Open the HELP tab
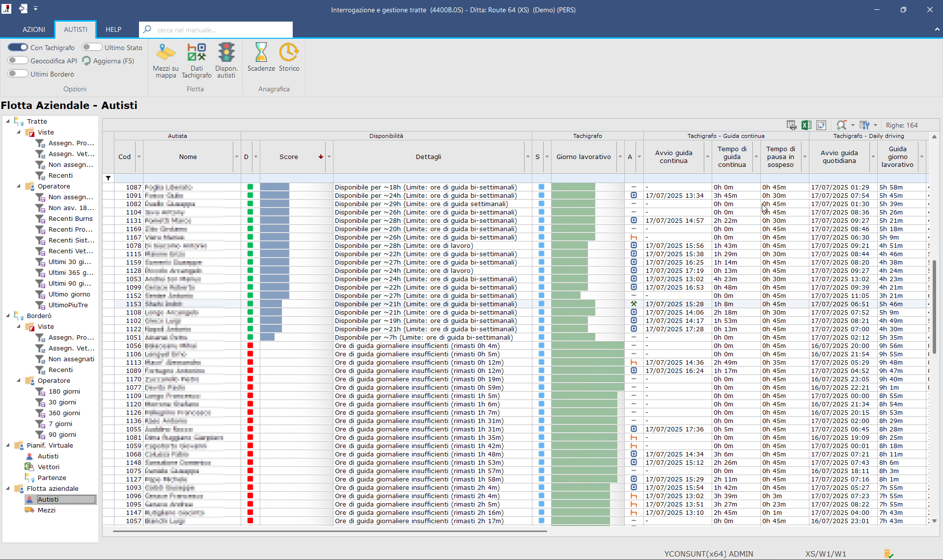The height and width of the screenshot is (560, 943). pyautogui.click(x=113, y=29)
